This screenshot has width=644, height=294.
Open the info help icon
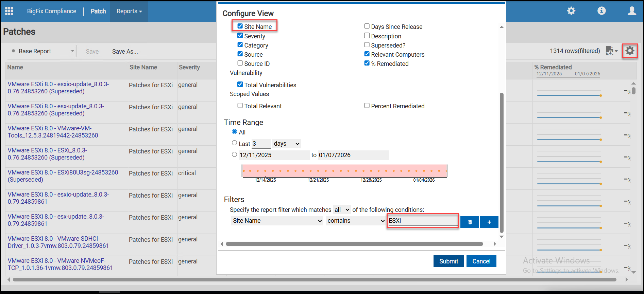[x=601, y=11]
